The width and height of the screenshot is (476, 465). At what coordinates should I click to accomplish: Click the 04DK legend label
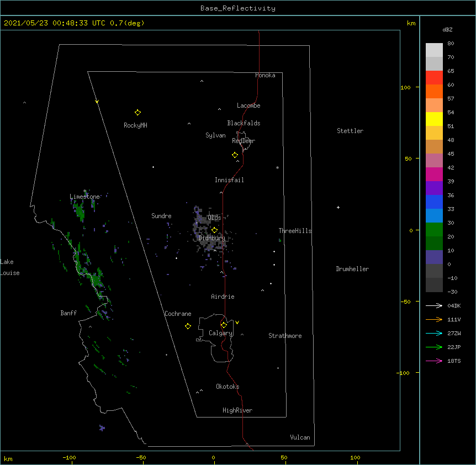(454, 305)
